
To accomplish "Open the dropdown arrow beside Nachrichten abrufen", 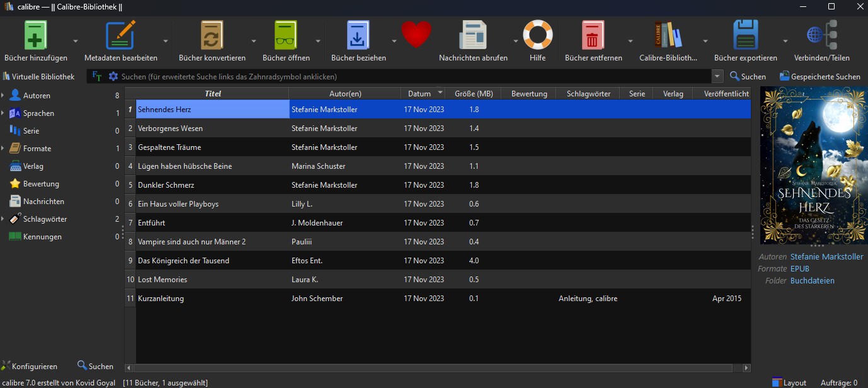I will tap(515, 41).
